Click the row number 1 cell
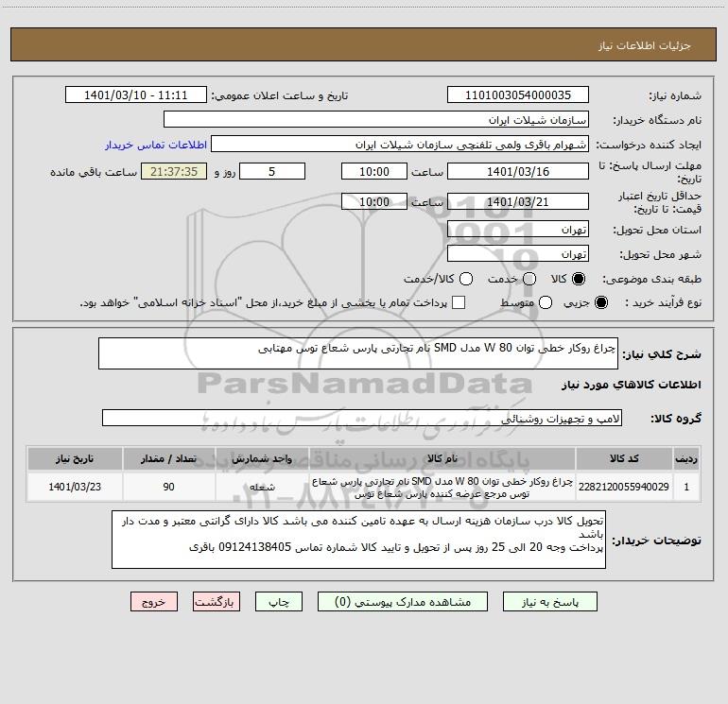This screenshot has height=704, width=728. 686,487
